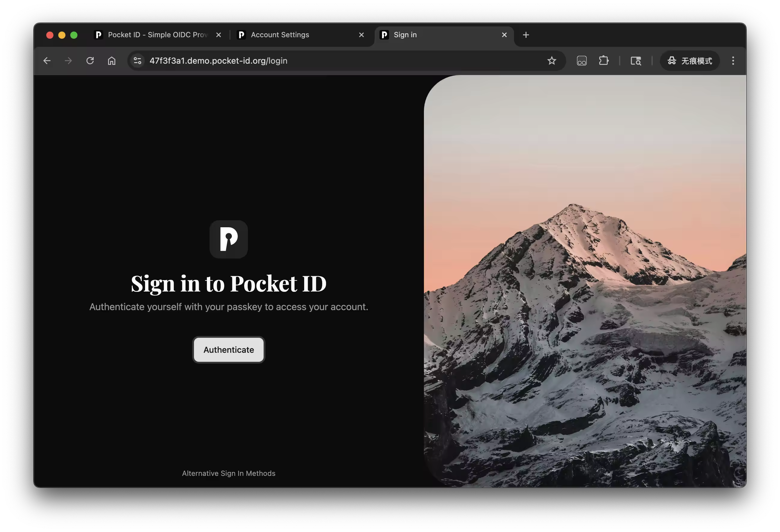
Task: Open the browser home page
Action: click(112, 61)
